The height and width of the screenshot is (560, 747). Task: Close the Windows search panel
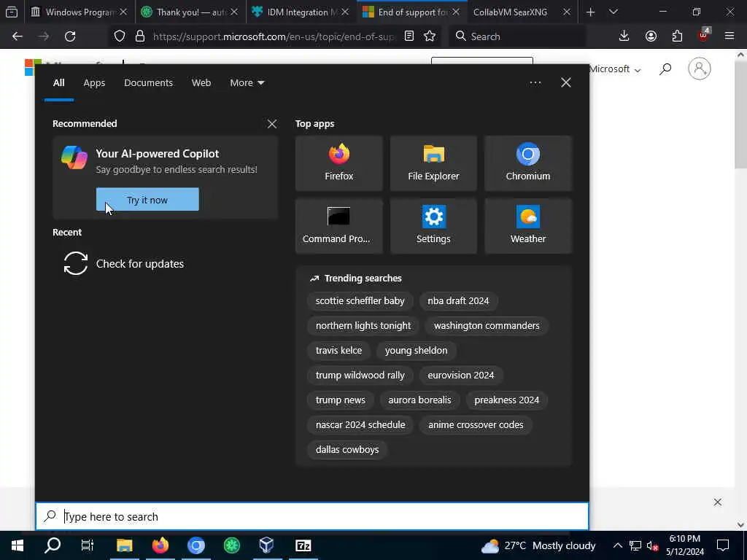565,83
